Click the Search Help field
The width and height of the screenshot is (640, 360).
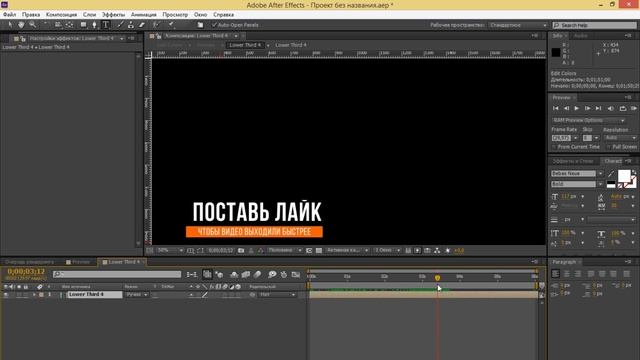pos(594,25)
